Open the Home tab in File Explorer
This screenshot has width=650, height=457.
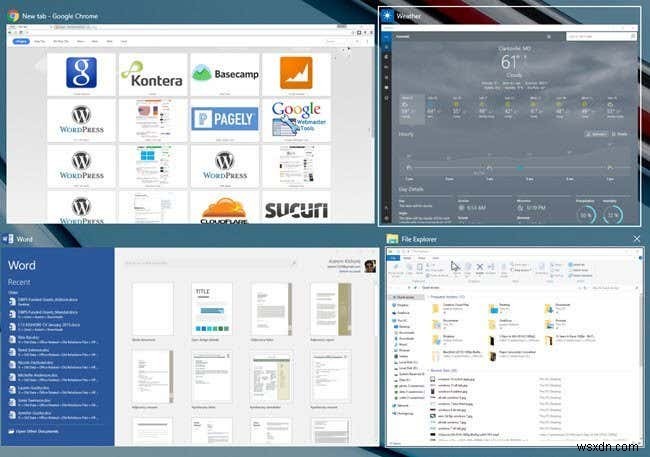click(407, 258)
